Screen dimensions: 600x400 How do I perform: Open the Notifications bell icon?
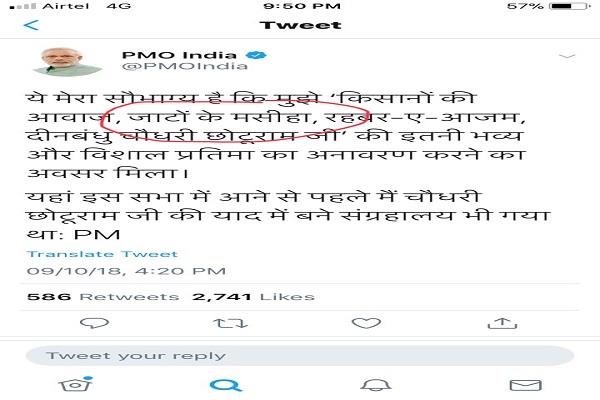point(376,385)
